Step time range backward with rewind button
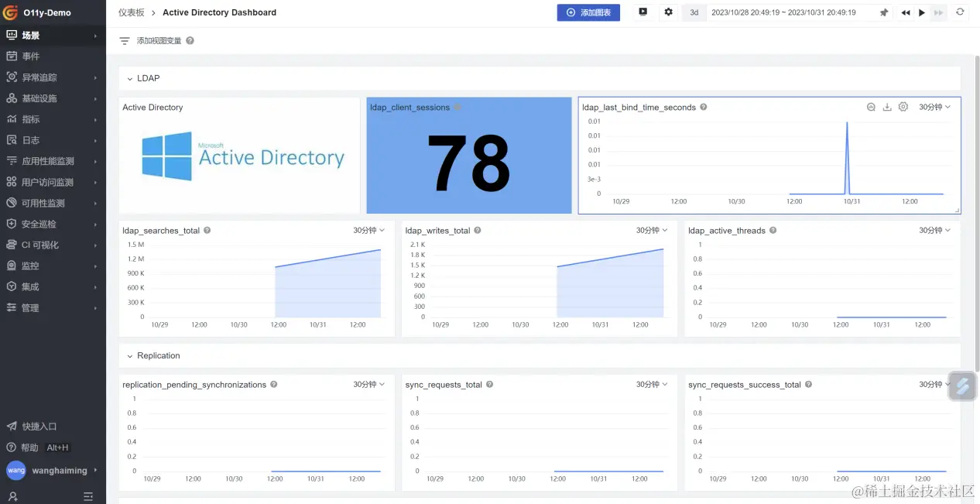 pos(906,12)
